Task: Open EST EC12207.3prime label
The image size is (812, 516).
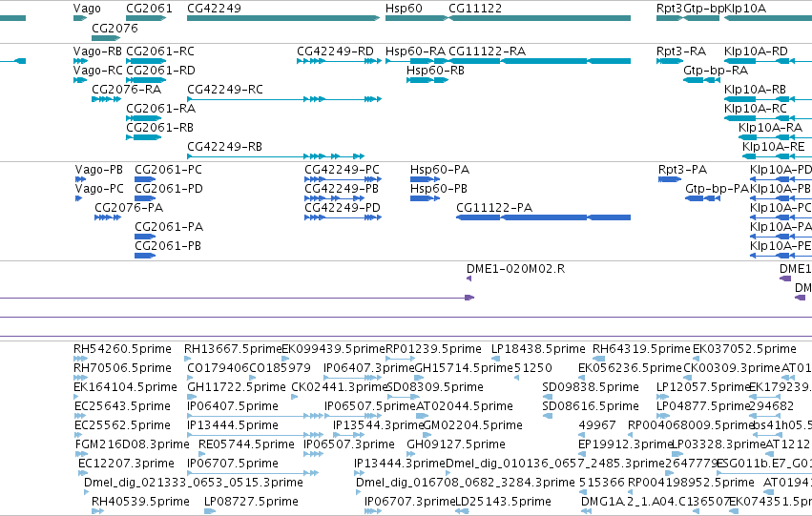Action: tap(126, 464)
